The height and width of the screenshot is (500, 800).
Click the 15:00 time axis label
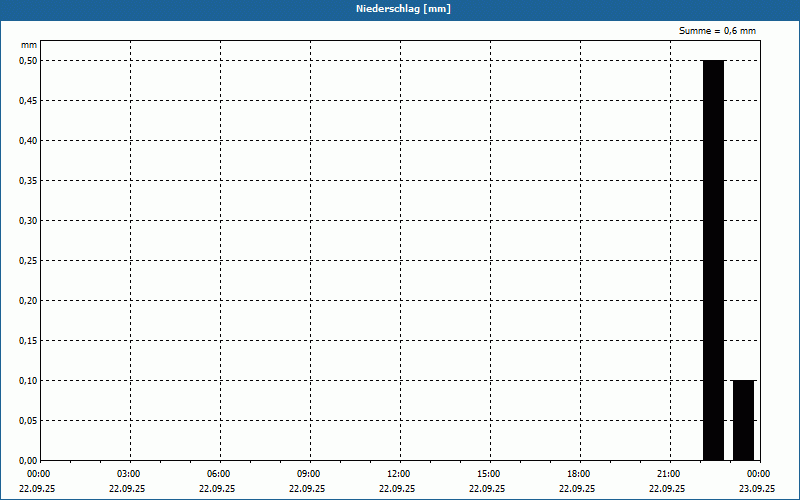point(488,474)
